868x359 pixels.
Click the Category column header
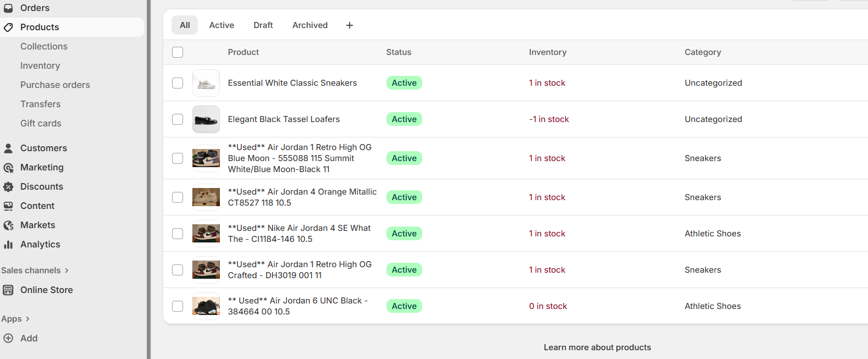[x=703, y=52]
